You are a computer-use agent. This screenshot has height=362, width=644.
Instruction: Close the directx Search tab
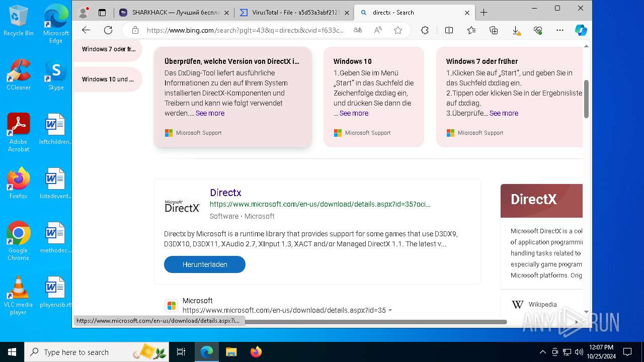point(467,13)
